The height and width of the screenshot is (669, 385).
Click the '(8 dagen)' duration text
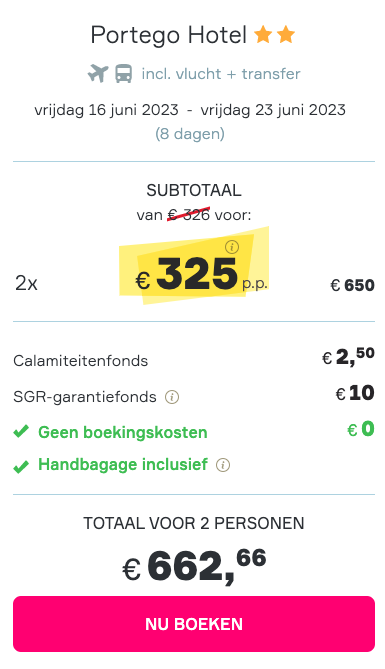coord(190,134)
